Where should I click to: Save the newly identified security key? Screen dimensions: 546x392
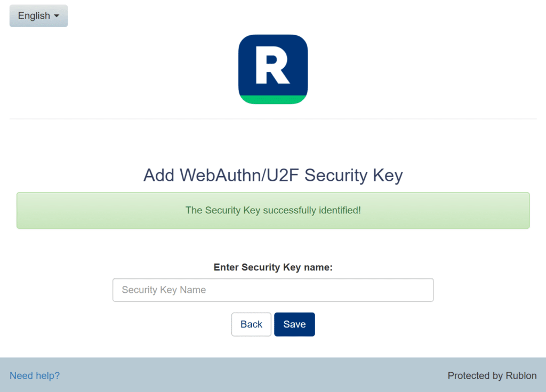pos(294,324)
